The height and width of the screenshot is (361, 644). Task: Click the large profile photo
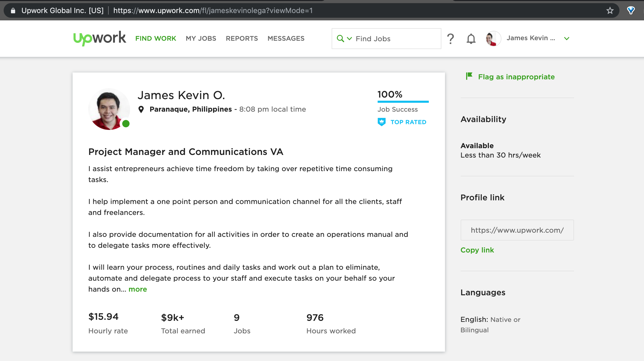pos(109,109)
